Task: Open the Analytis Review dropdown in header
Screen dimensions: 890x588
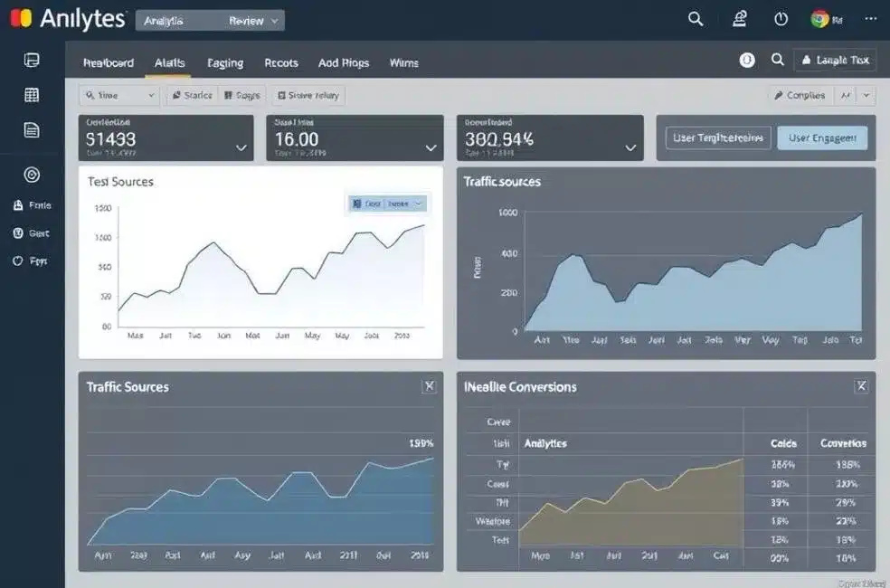Action: pyautogui.click(x=210, y=20)
